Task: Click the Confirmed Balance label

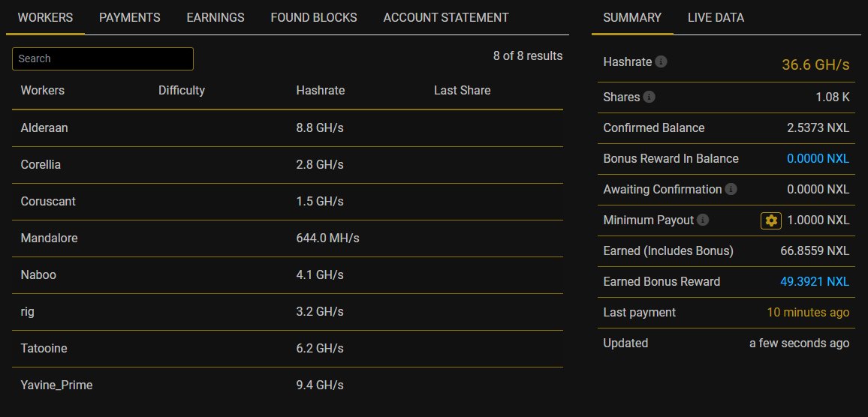Action: [654, 128]
